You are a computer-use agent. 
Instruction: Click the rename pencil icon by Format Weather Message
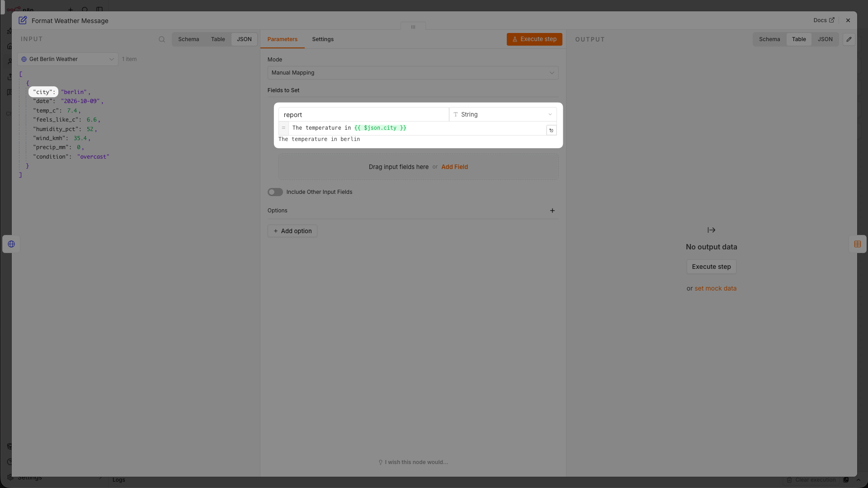[23, 20]
